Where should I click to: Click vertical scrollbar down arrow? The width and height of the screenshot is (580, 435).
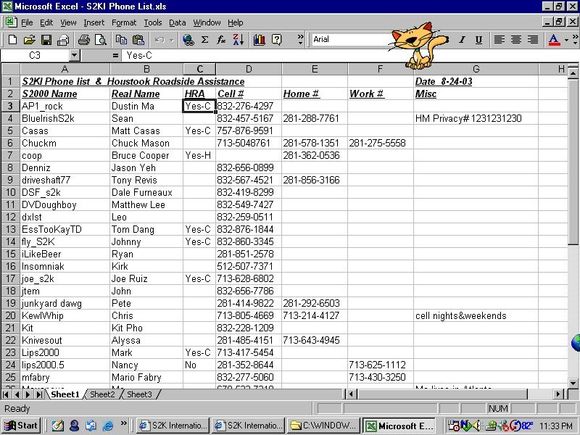pos(573,383)
